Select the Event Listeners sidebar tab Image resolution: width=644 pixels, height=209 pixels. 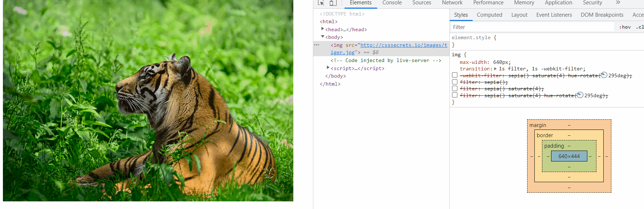(554, 15)
